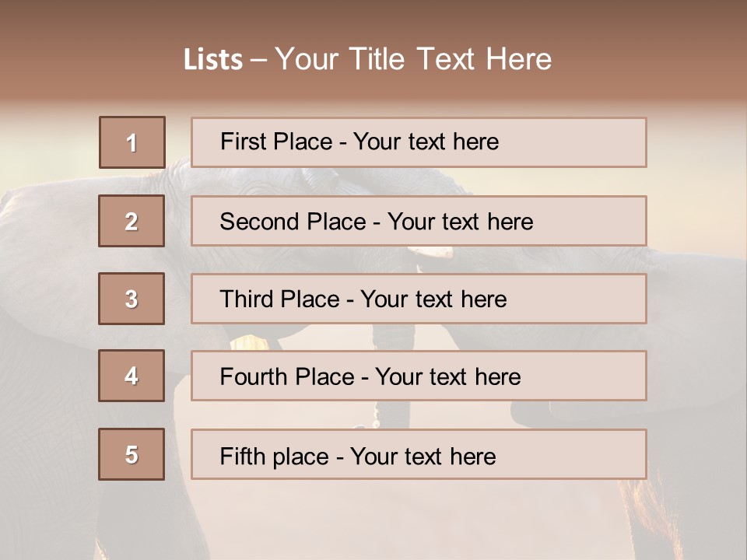Click the dash in the slide title
This screenshot has height=560, width=747.
[x=259, y=60]
